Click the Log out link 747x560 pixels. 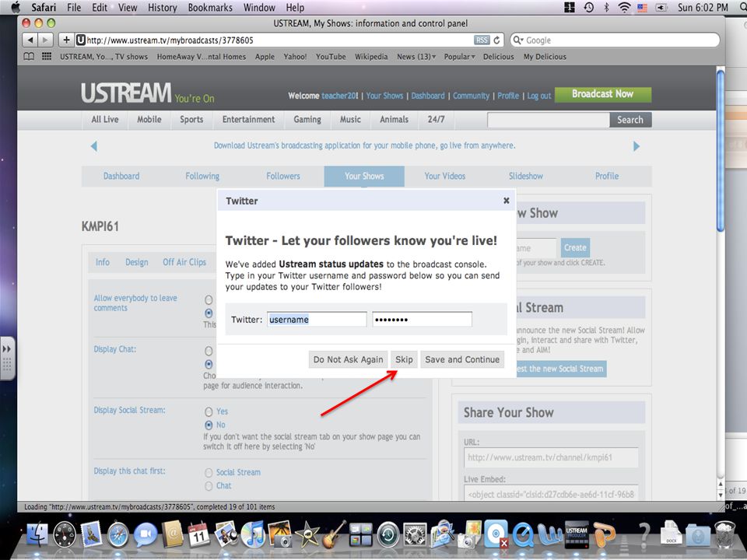click(538, 96)
